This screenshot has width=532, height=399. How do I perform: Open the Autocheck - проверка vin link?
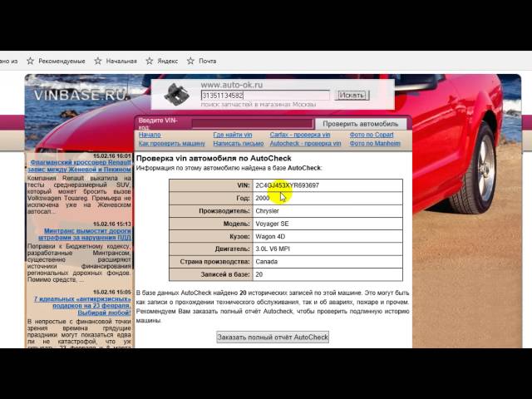coord(304,143)
